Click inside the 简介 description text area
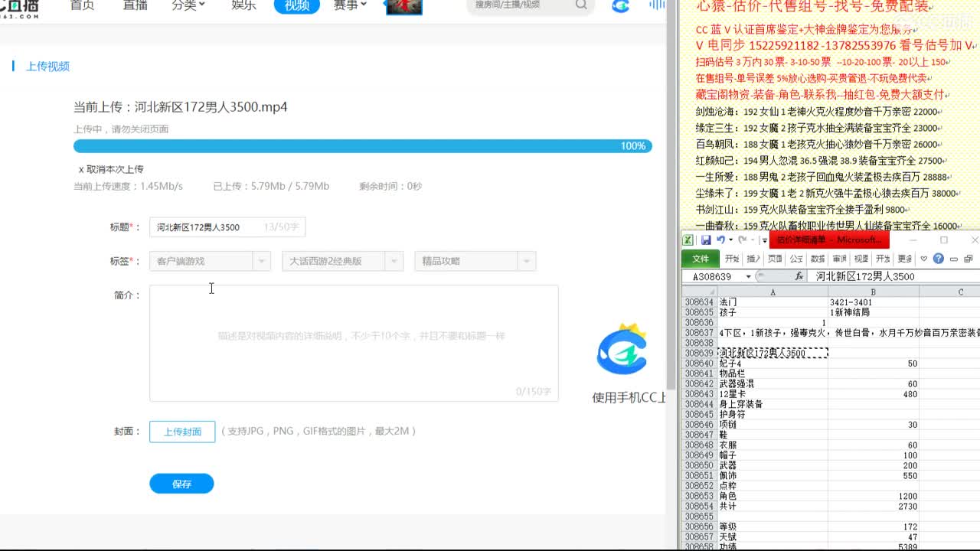This screenshot has height=551, width=980. pos(353,343)
